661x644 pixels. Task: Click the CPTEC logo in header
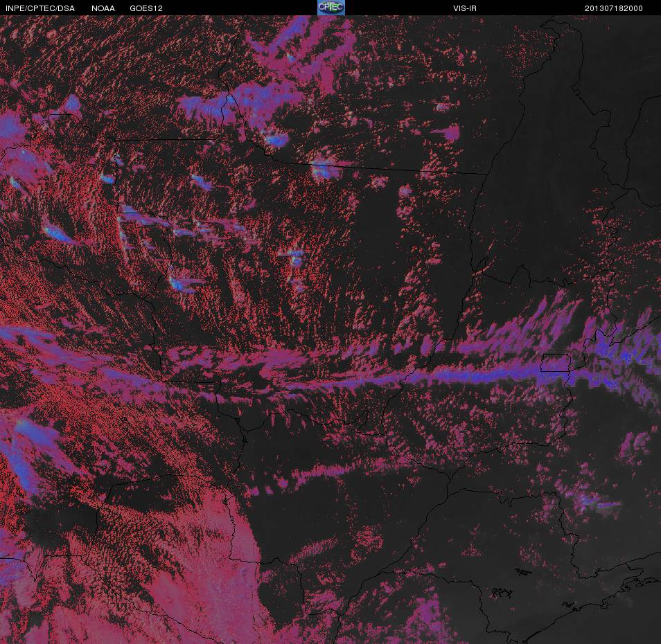[331, 8]
